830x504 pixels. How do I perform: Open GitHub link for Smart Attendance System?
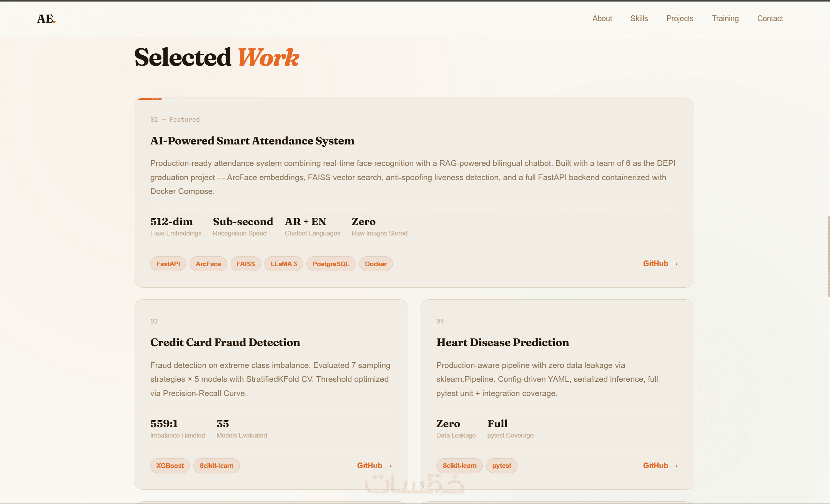[x=660, y=264]
